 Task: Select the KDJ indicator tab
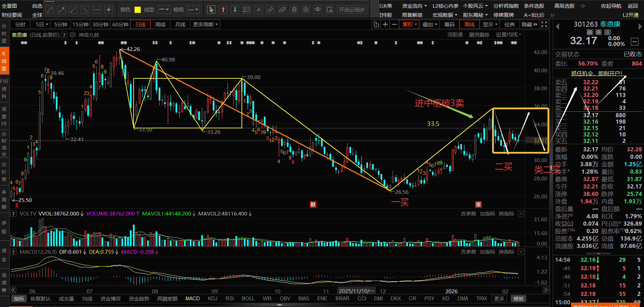tap(213, 299)
